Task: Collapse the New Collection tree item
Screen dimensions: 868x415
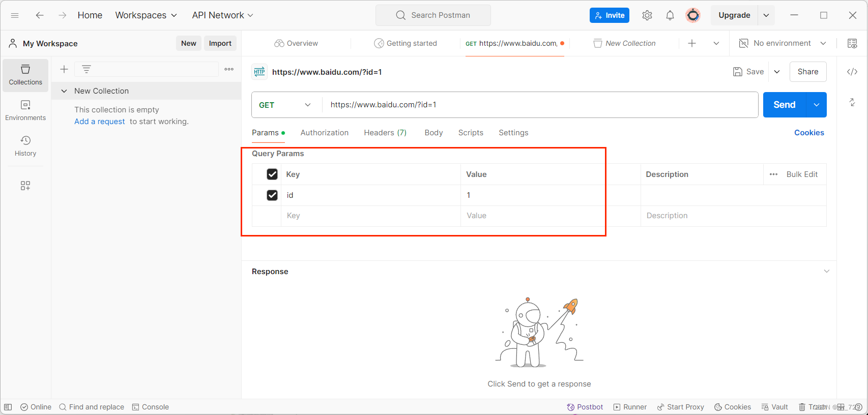Action: click(x=64, y=91)
